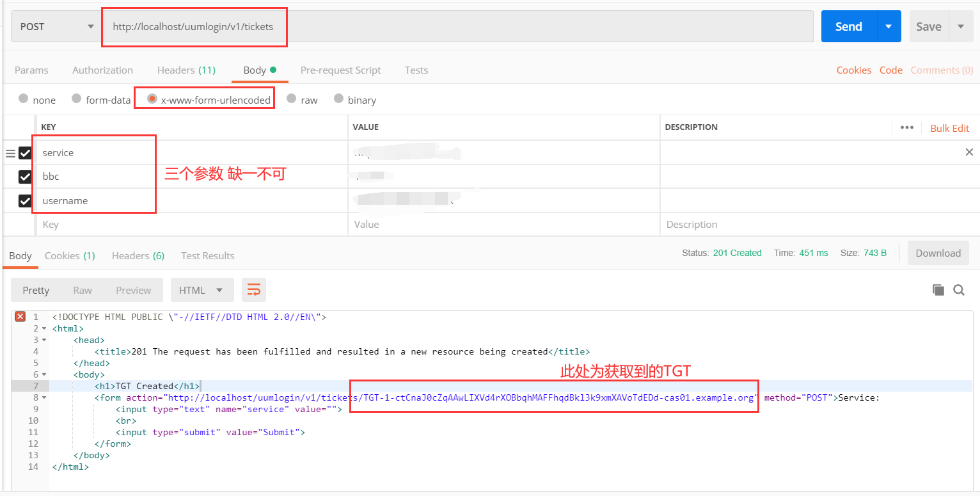Click the red error icon on line 1
This screenshot has height=496, width=980.
pyautogui.click(x=20, y=317)
